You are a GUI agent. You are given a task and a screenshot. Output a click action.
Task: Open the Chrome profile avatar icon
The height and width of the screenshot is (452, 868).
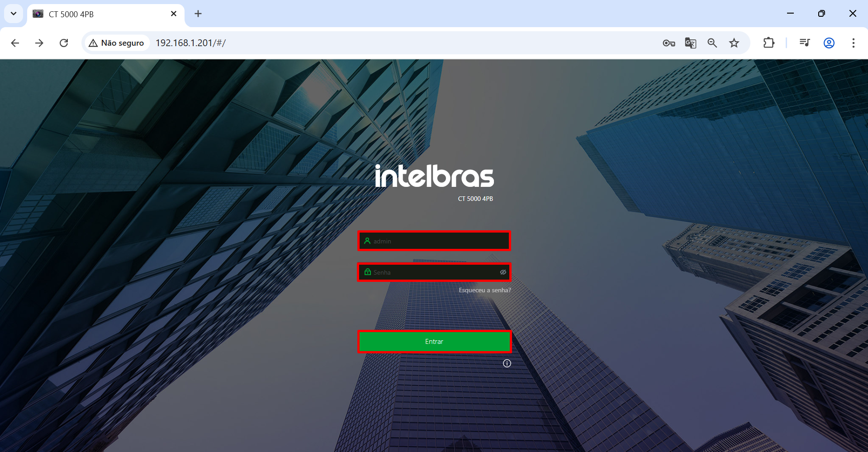point(829,43)
